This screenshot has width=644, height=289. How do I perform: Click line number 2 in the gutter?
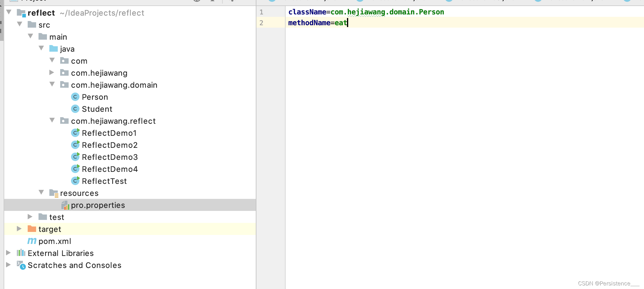pos(261,23)
